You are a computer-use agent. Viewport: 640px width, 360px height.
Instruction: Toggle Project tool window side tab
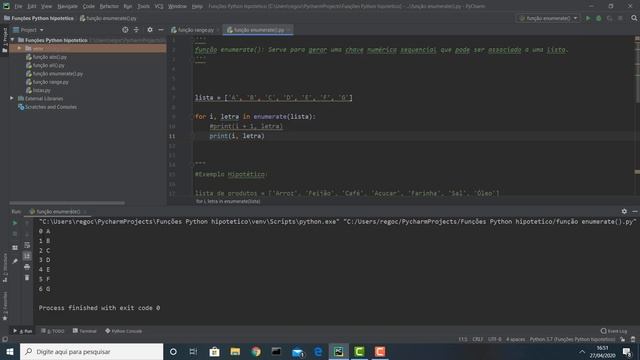pos(5,40)
